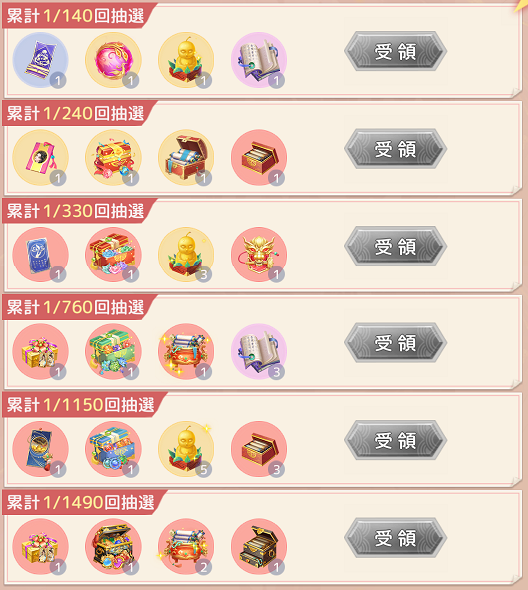Inspect golden gourd doll in 140-draw row
Viewport: 528px width, 590px height.
click(186, 60)
